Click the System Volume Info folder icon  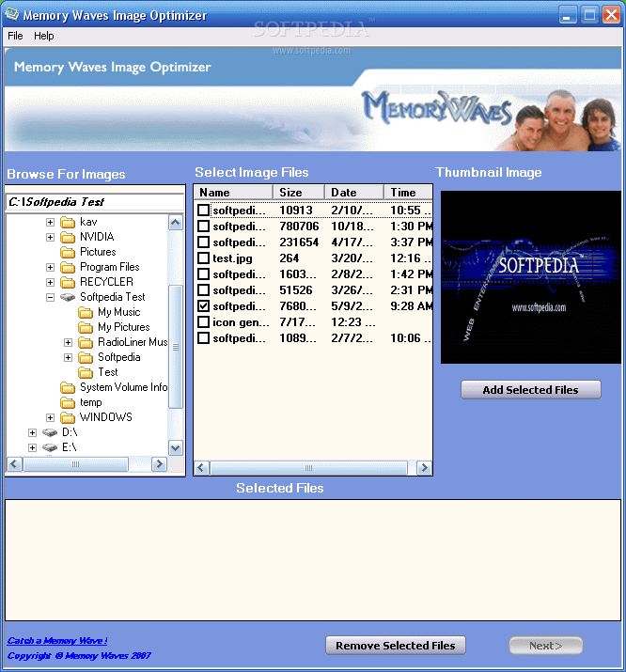pos(68,387)
